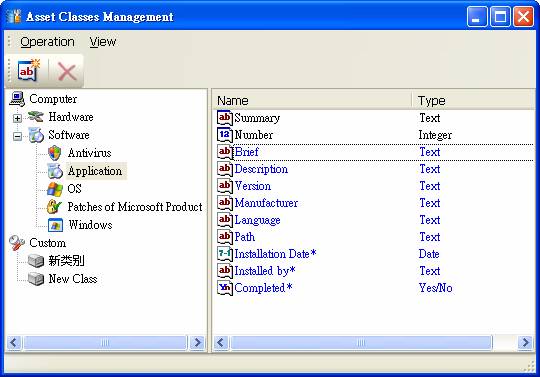Click the Custom wrench icon
Viewport: 540px width, 377px height.
(17, 243)
